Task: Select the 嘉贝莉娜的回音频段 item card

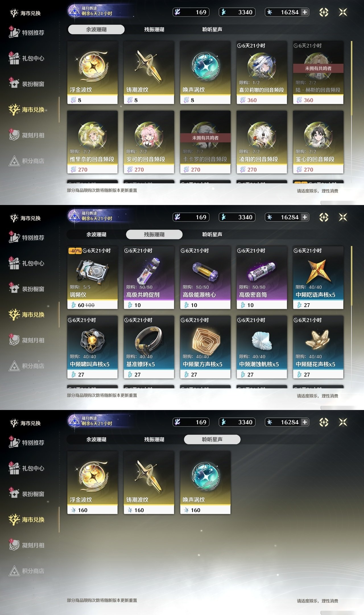Action: click(262, 73)
